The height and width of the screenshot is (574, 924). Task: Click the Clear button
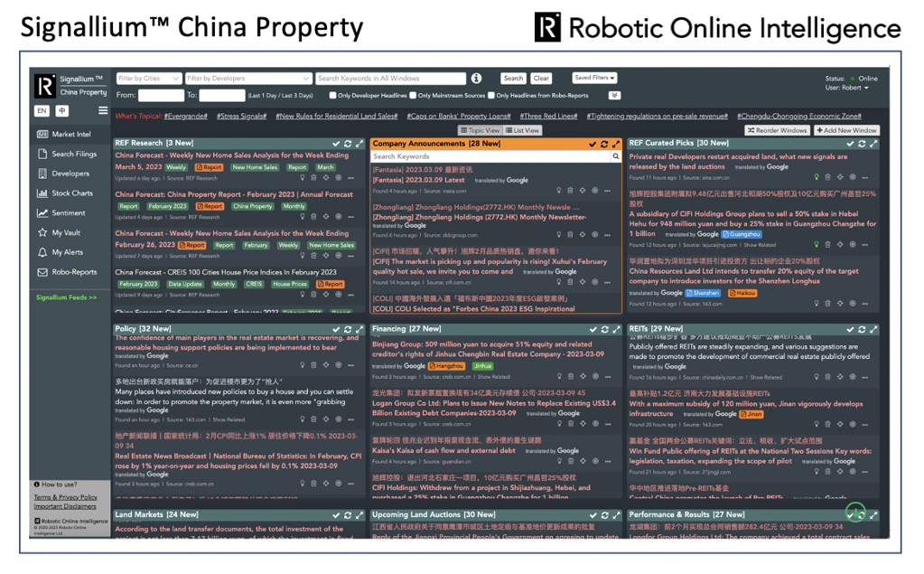click(x=541, y=78)
